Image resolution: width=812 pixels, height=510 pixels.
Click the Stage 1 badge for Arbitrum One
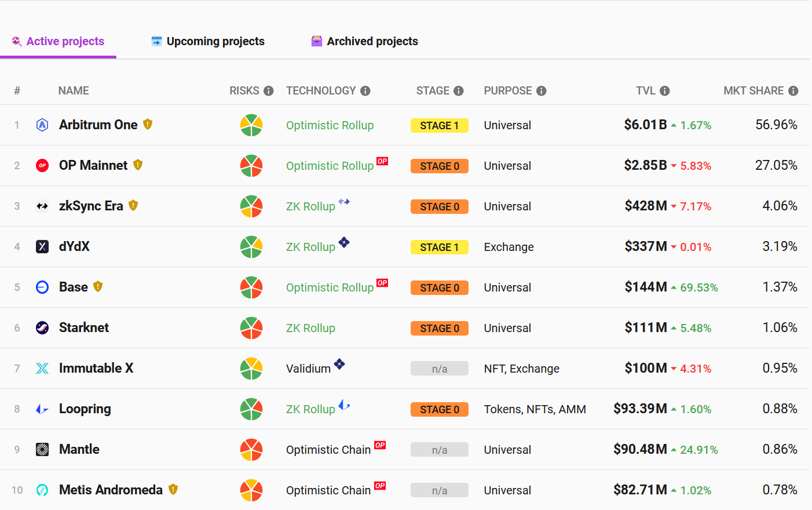(439, 126)
